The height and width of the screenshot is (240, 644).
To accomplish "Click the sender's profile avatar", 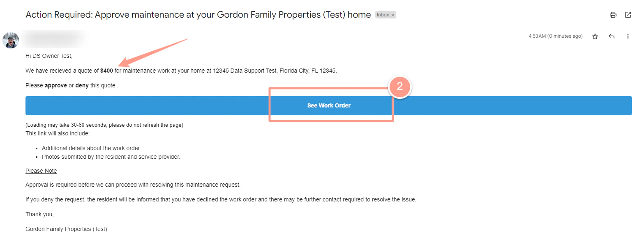I will coord(11,40).
